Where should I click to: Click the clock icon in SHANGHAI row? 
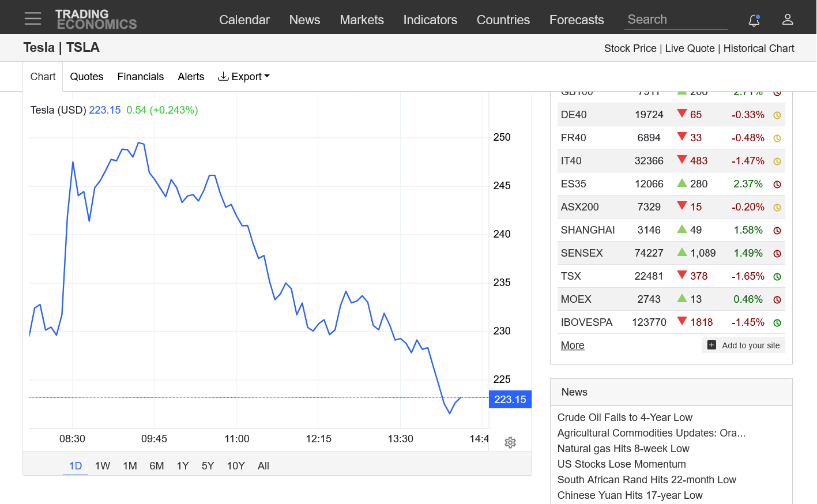(x=777, y=231)
